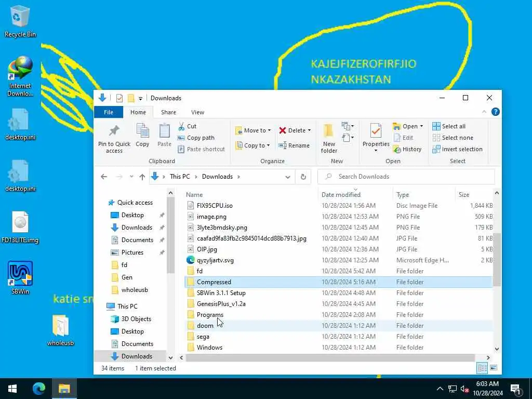Click Copy path in ribbon
532x399 pixels.
[x=196, y=138]
